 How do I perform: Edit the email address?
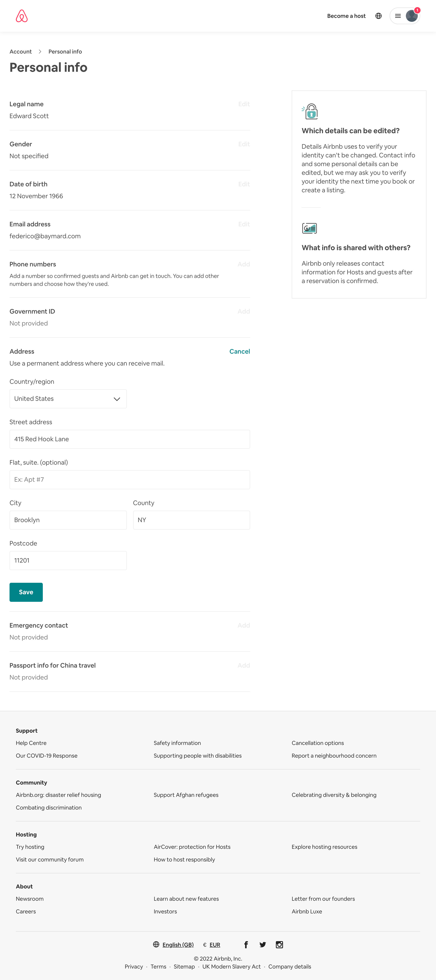pos(244,224)
